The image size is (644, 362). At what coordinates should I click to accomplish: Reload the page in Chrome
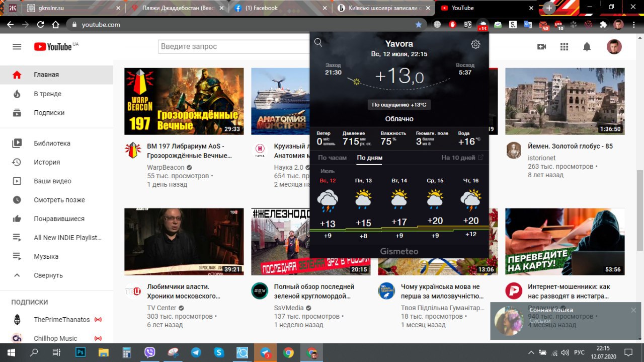[x=40, y=24]
